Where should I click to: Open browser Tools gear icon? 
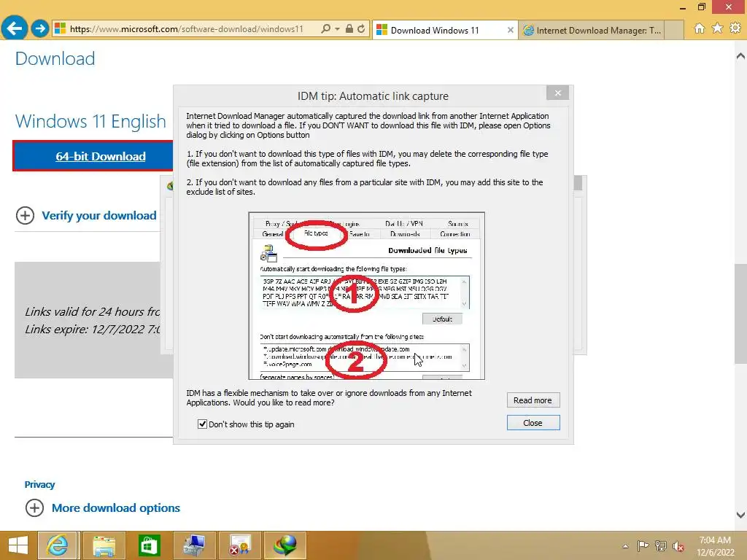click(735, 28)
